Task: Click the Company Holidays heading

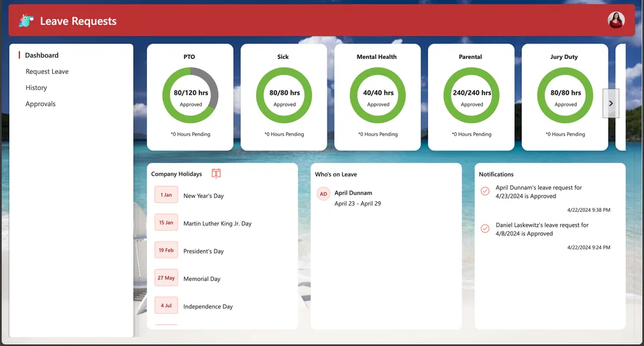Action: 176,174
